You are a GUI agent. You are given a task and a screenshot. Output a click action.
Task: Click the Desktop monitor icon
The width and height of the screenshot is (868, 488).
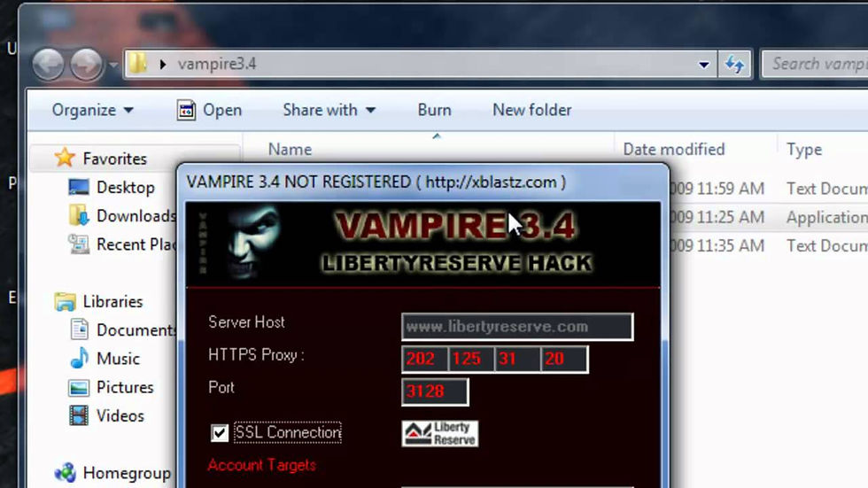(x=79, y=187)
